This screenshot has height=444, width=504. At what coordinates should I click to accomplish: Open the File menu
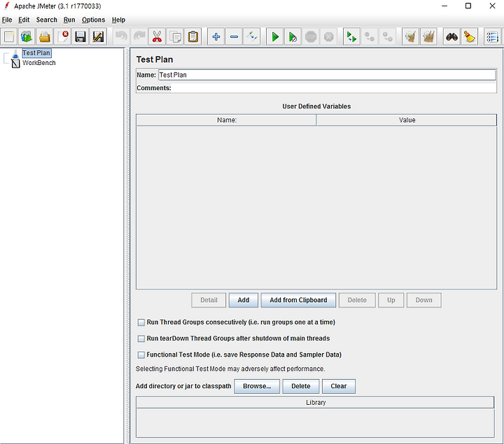coord(7,20)
